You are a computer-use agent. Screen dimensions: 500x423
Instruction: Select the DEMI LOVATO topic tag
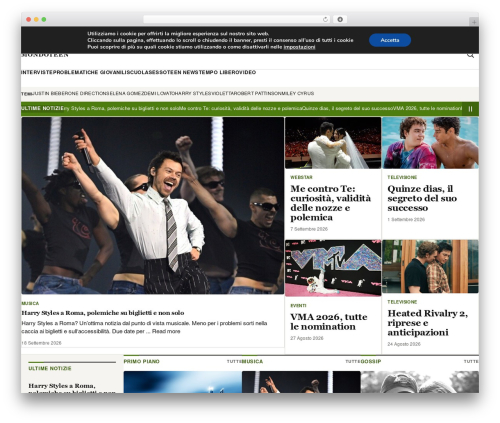pyautogui.click(x=159, y=94)
